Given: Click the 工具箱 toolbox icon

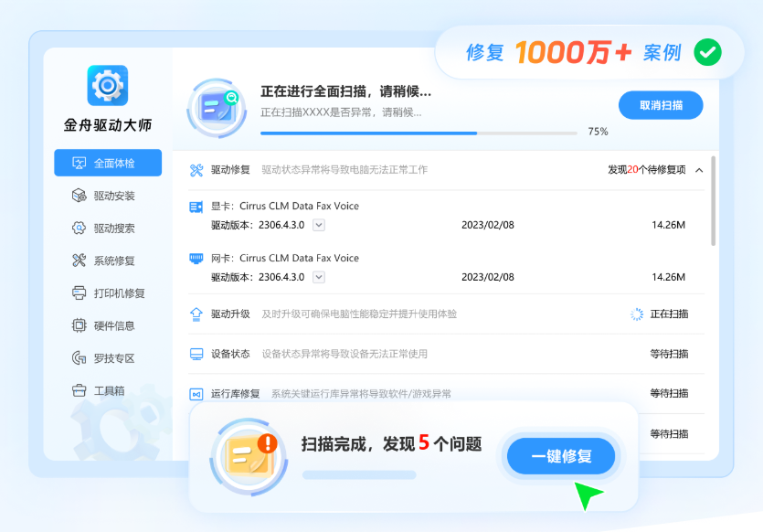Looking at the screenshot, I should [x=79, y=390].
